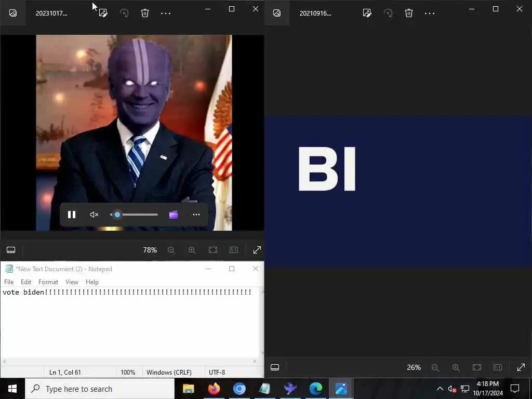Click Notepad horizontal scrollbar left arrow
532x399 pixels.
4,362
